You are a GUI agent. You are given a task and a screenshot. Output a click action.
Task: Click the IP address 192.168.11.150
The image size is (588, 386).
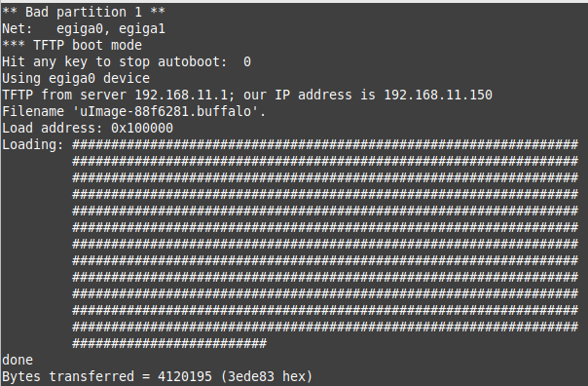click(438, 95)
